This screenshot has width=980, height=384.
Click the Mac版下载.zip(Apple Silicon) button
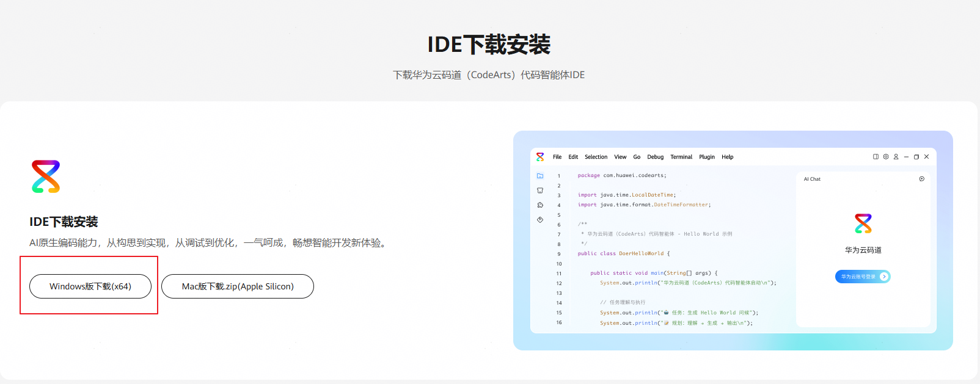(x=238, y=286)
